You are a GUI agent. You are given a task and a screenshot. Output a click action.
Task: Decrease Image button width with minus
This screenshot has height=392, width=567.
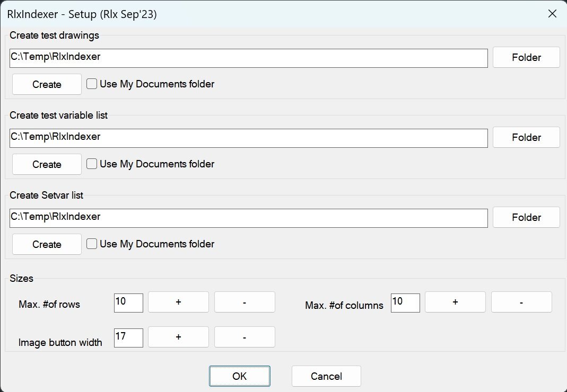click(245, 337)
